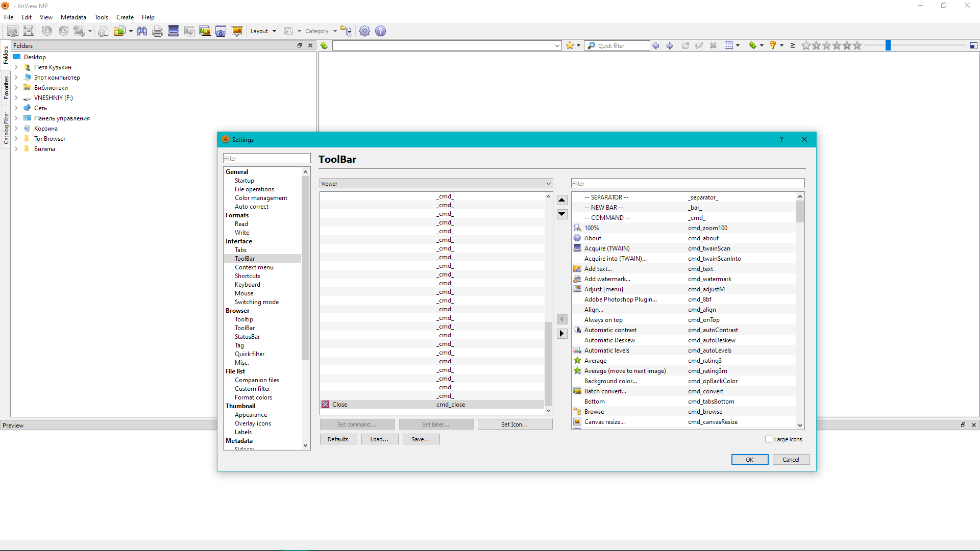Select Shortcuts in the settings tree
The width and height of the screenshot is (980, 551).
(x=247, y=276)
